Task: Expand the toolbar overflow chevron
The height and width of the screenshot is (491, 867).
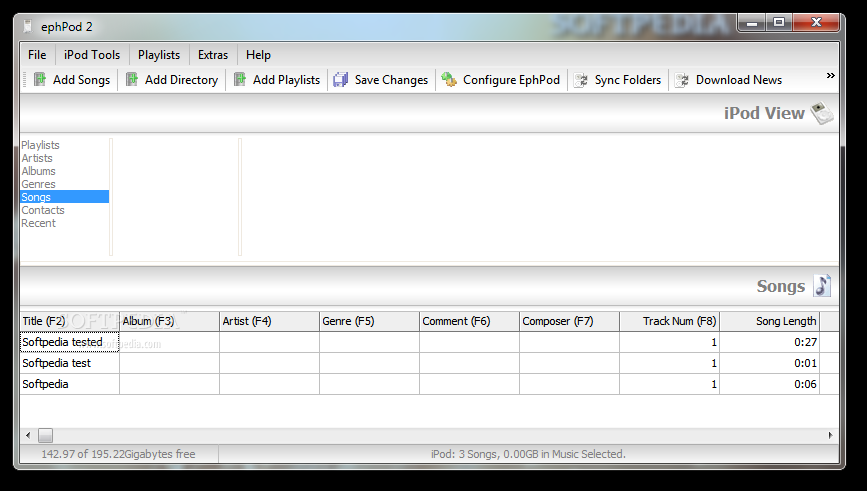Action: [x=830, y=76]
